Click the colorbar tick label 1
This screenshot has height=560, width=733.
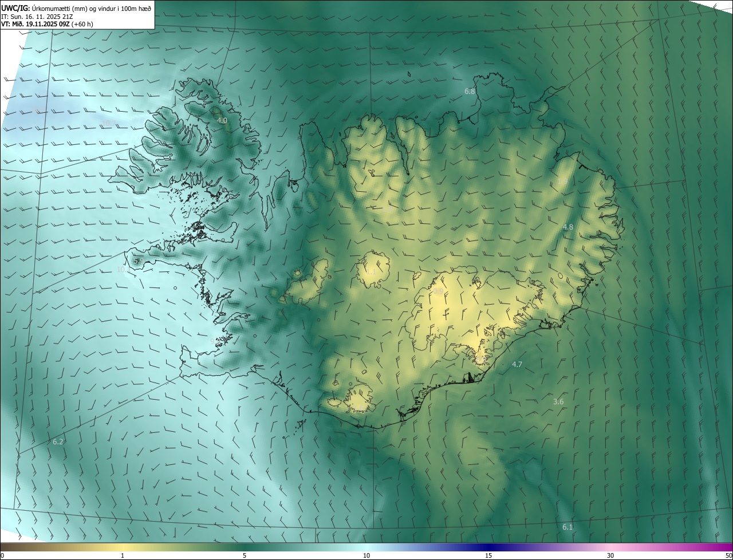point(123,555)
